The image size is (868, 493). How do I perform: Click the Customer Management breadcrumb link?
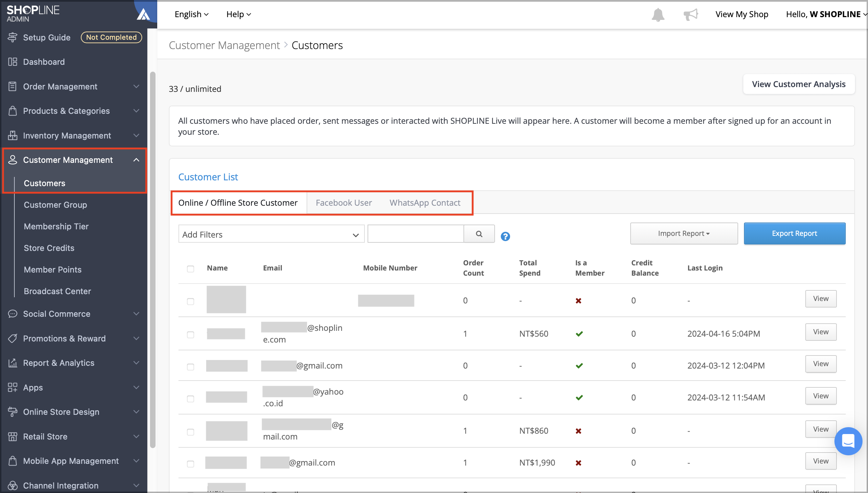click(x=224, y=45)
